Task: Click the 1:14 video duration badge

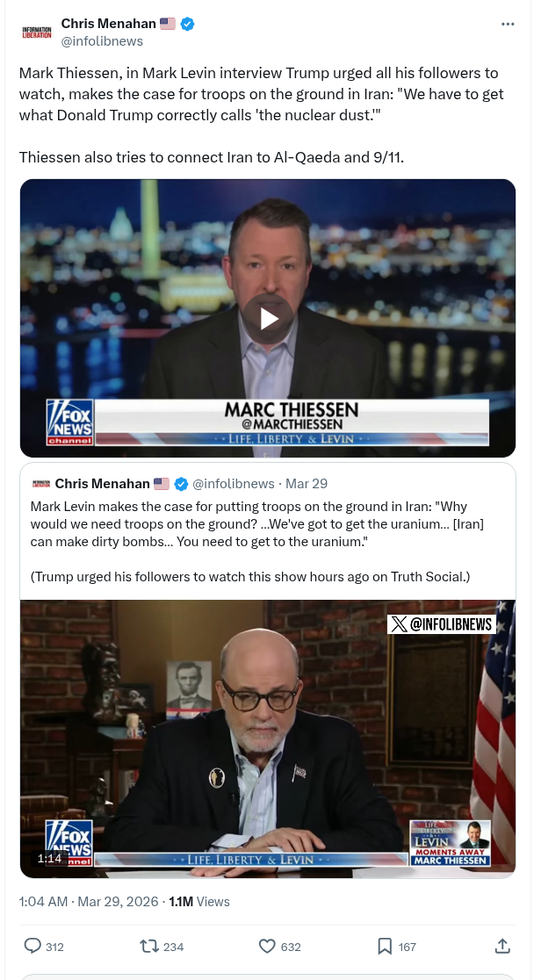Action: (49, 858)
